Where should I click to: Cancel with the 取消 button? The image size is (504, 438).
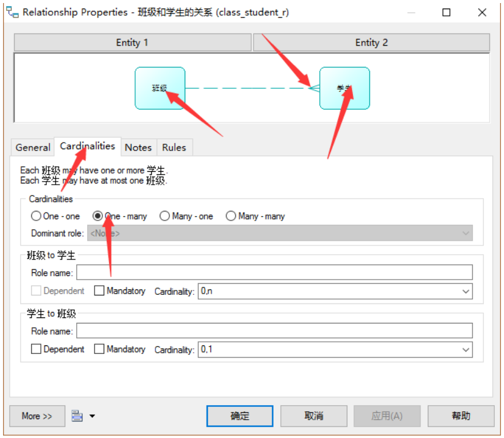pyautogui.click(x=314, y=416)
